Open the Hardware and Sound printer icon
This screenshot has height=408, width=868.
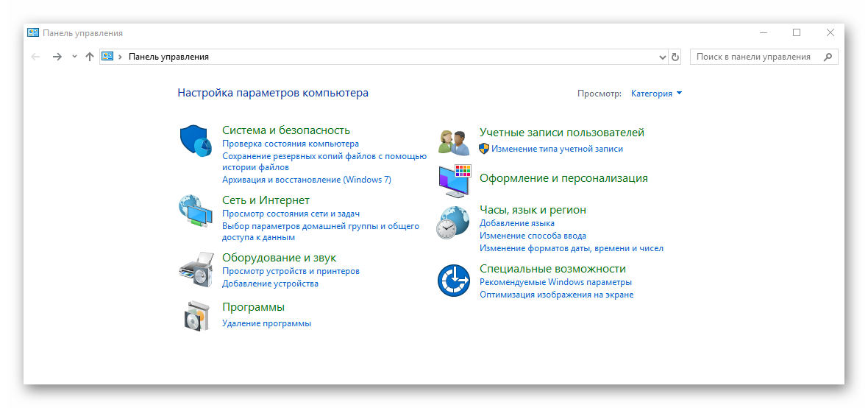(196, 270)
